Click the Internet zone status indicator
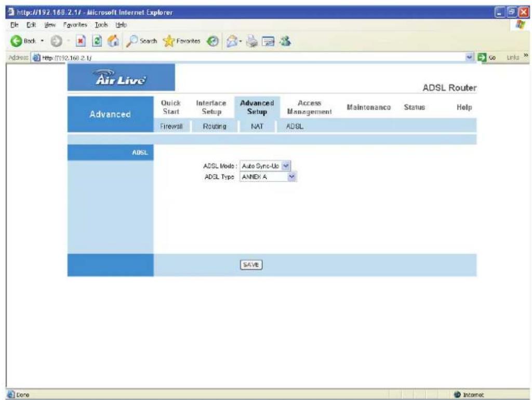Viewport: 532px width, 400px height. [469, 395]
